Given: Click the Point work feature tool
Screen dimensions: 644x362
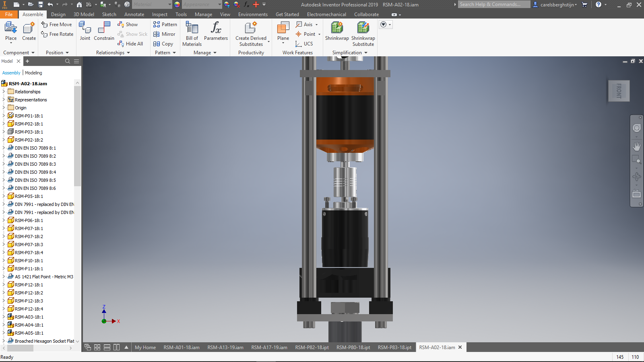Looking at the screenshot, I should click(x=308, y=34).
